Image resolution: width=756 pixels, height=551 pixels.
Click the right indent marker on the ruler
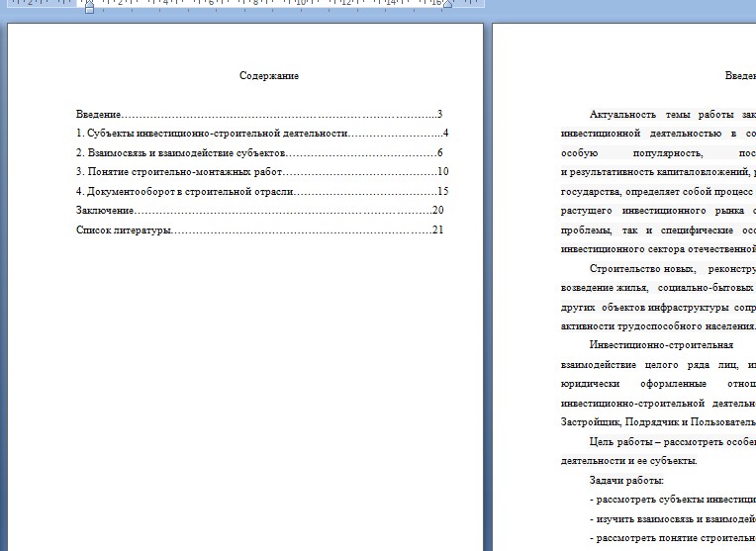coord(447,4)
